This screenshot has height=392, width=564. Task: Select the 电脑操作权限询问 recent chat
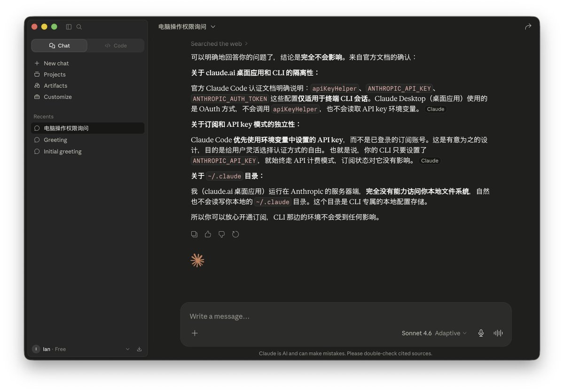pyautogui.click(x=87, y=128)
